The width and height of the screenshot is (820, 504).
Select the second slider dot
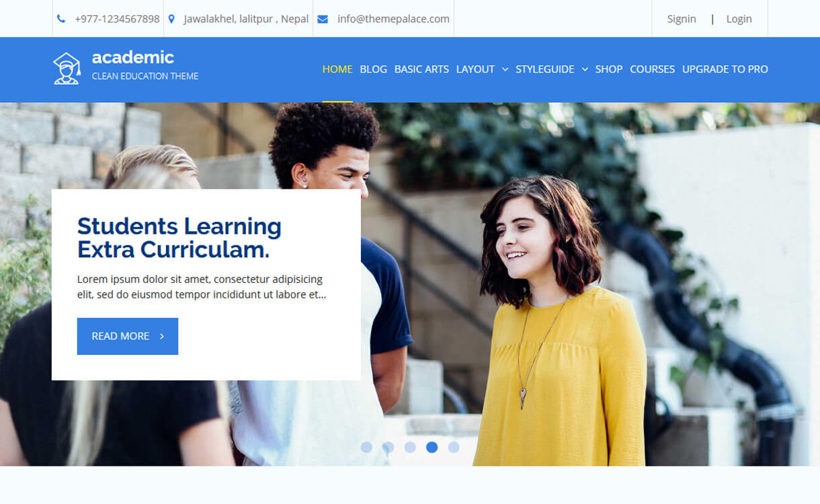pyautogui.click(x=388, y=447)
